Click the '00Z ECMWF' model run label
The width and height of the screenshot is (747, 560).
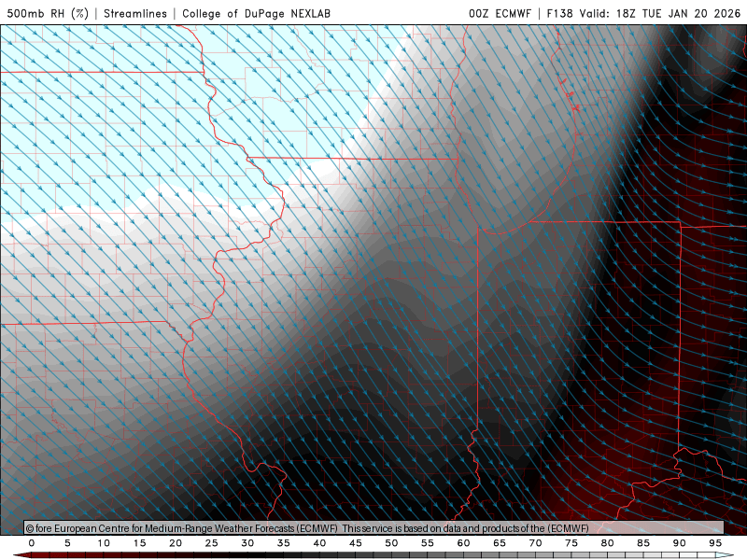tap(500, 13)
